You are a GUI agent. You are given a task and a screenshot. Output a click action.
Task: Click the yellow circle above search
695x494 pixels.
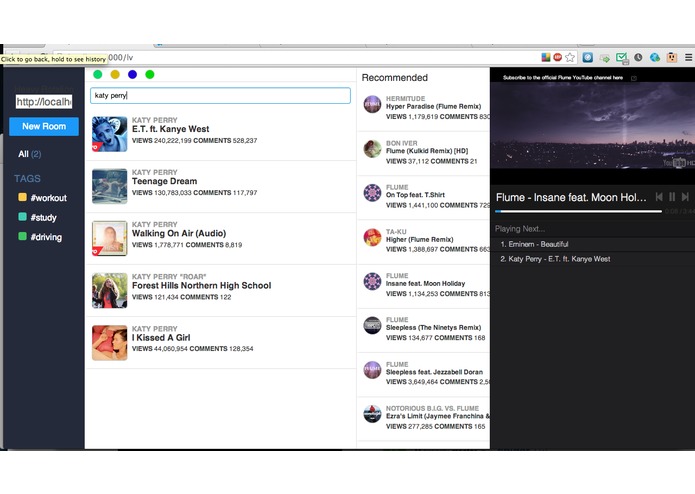click(x=115, y=74)
